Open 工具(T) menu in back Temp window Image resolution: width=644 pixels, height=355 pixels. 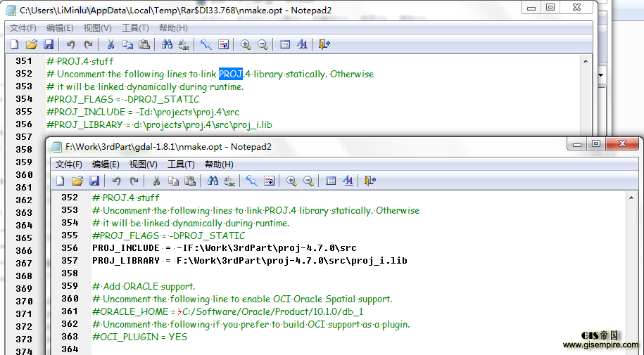(x=135, y=28)
